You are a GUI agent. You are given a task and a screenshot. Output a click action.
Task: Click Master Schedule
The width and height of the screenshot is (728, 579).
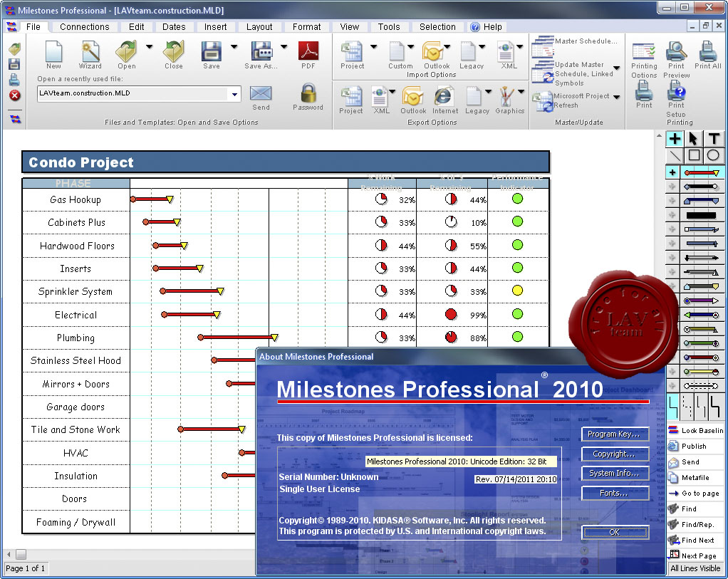point(575,45)
